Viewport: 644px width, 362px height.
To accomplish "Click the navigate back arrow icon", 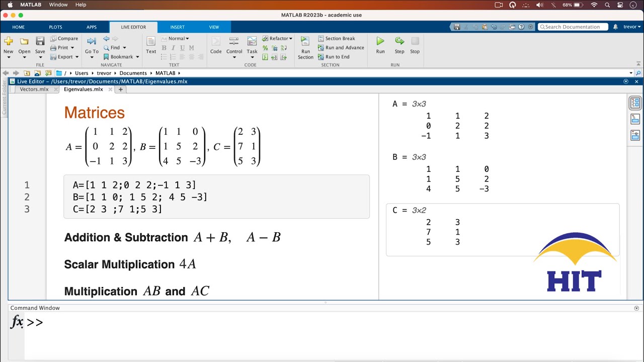I will (106, 38).
